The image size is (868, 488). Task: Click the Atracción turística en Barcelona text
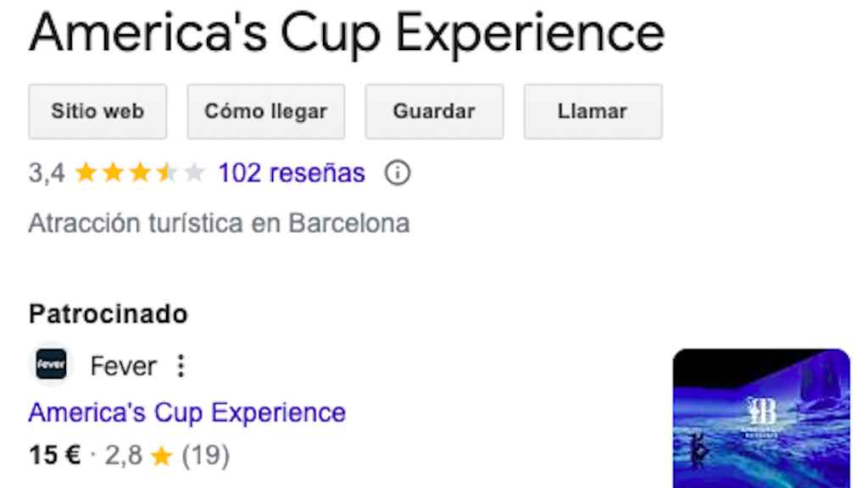point(220,223)
